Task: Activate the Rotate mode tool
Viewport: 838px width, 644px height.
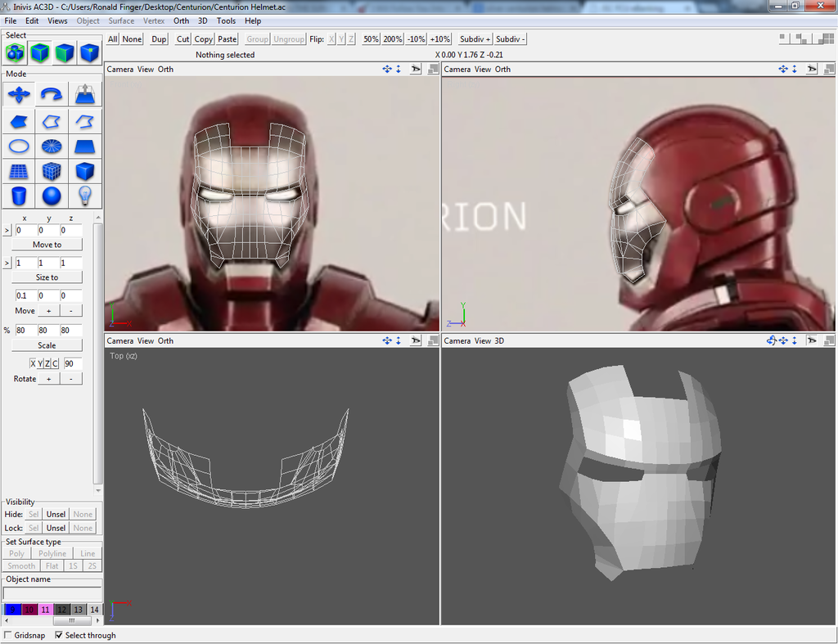Action: 52,95
